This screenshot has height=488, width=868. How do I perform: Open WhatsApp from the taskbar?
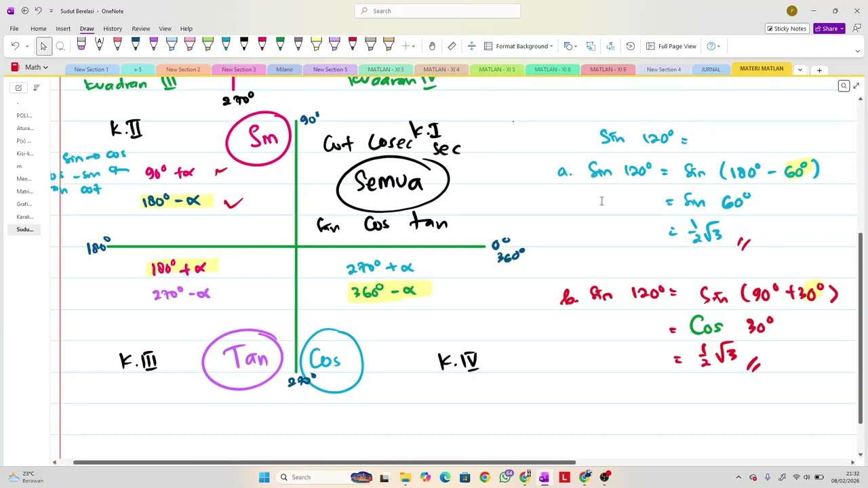point(505,477)
